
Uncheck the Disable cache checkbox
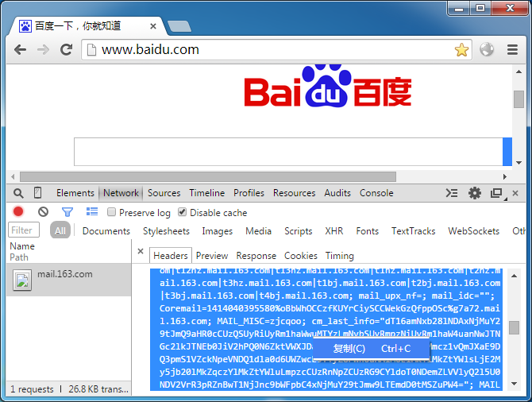pos(182,212)
